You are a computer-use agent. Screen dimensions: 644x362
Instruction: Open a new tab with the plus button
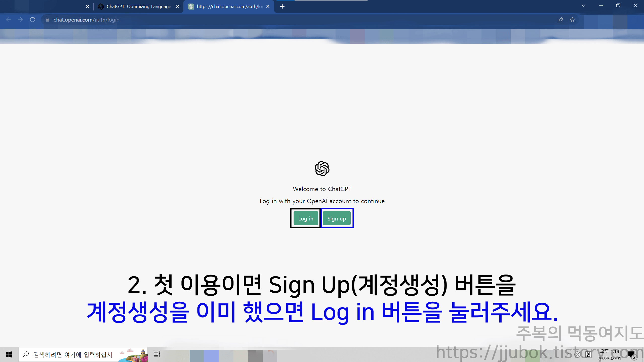pyautogui.click(x=282, y=6)
